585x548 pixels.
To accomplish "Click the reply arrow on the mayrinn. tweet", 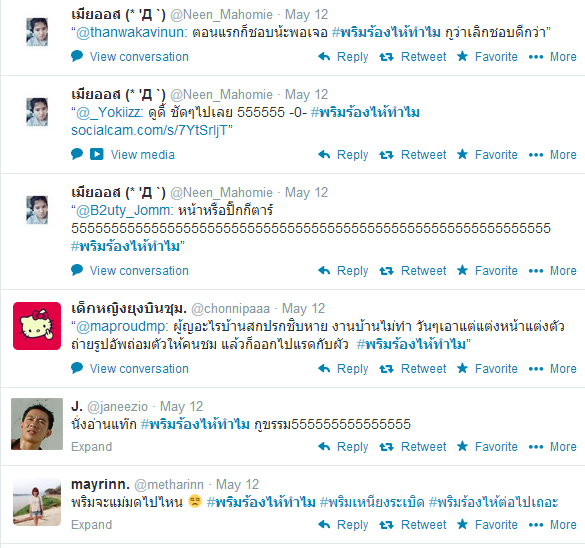I will 324,524.
